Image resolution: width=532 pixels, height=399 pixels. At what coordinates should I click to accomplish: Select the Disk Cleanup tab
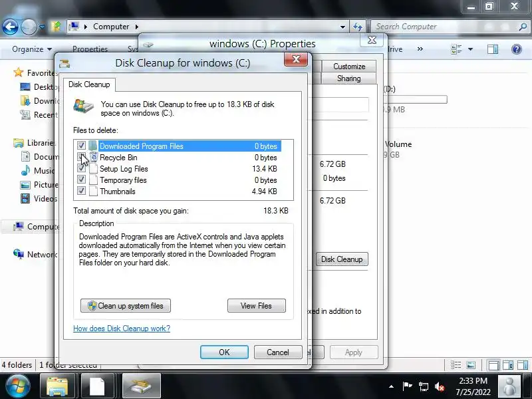pos(89,84)
